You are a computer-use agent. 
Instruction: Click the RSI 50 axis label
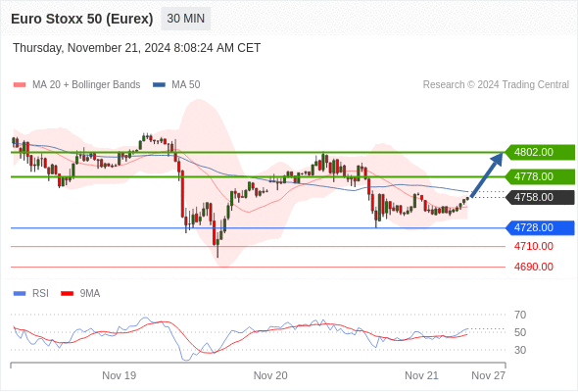pyautogui.click(x=520, y=332)
